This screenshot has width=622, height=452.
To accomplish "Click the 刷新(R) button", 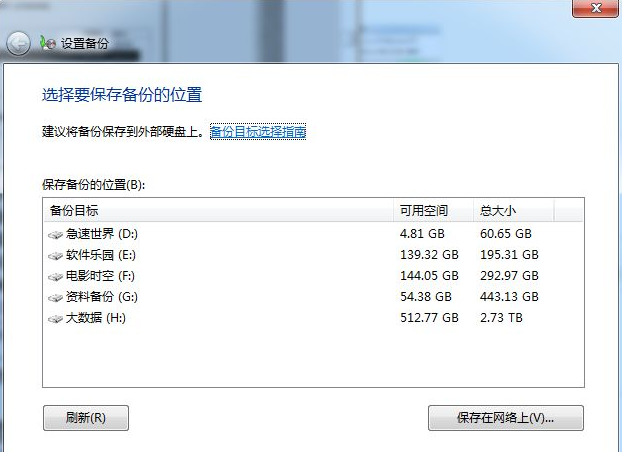I will pyautogui.click(x=86, y=417).
